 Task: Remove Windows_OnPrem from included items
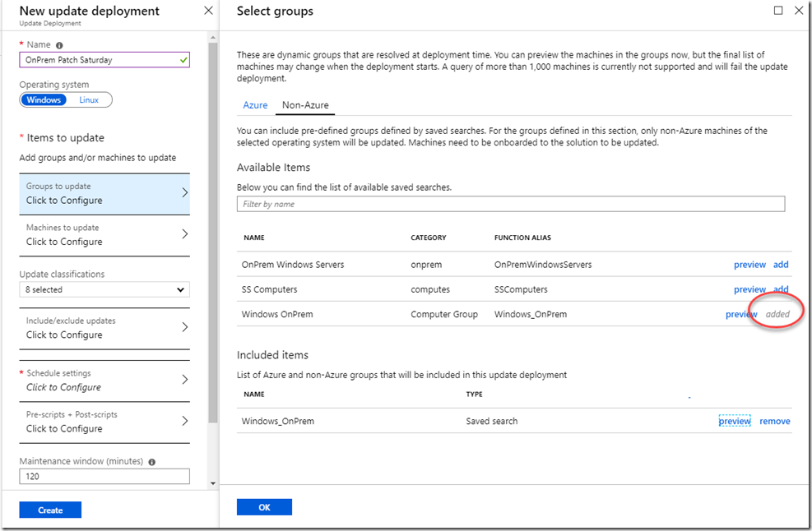(x=775, y=422)
